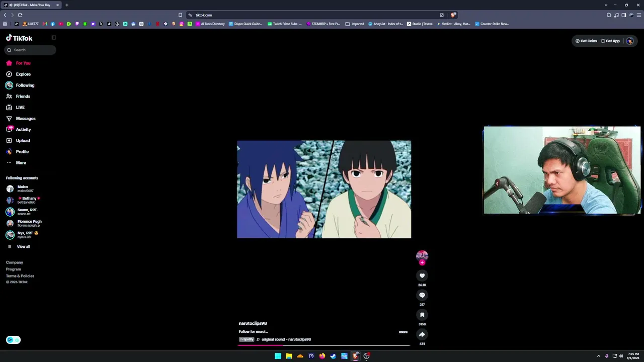Image resolution: width=644 pixels, height=362 pixels.
Task: Open File Explorer from the taskbar
Action: pos(289,356)
